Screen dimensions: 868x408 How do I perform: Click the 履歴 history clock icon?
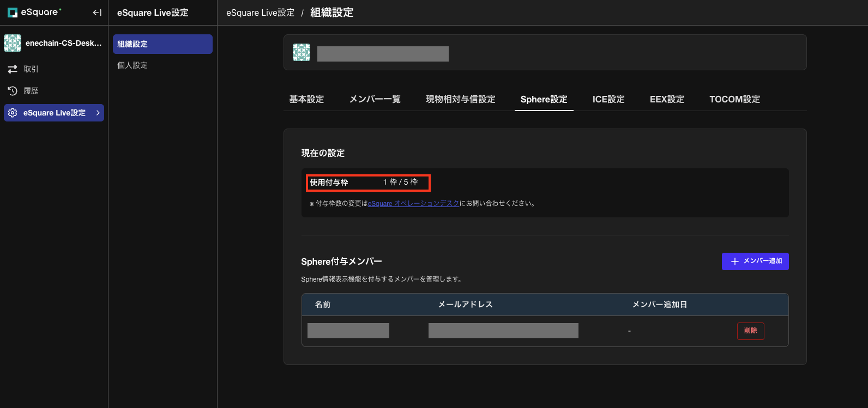pos(13,91)
